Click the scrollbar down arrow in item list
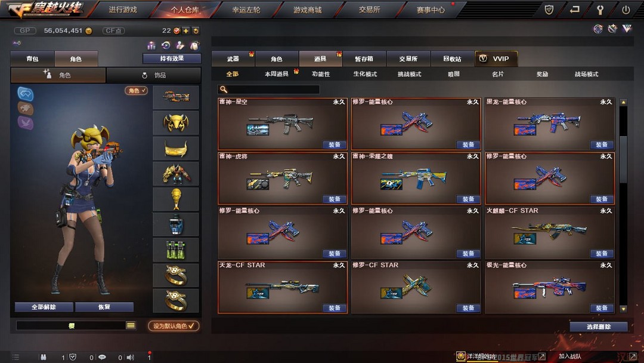This screenshot has height=363, width=644. click(623, 309)
